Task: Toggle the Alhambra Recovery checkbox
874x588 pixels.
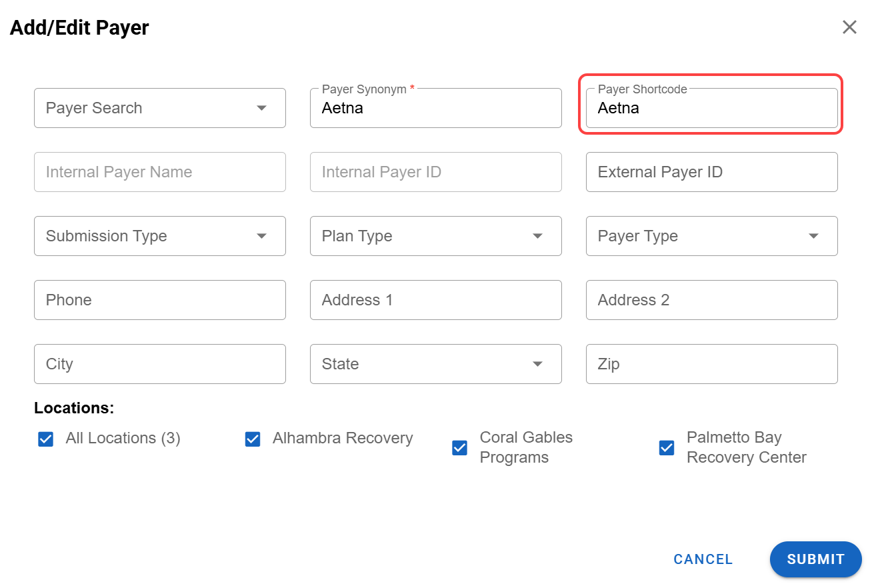Action: coord(253,439)
